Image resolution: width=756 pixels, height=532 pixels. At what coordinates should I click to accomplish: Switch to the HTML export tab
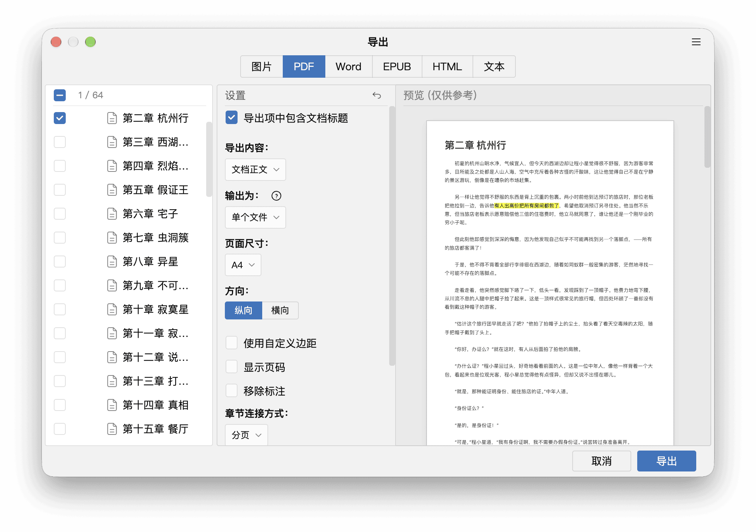447,66
